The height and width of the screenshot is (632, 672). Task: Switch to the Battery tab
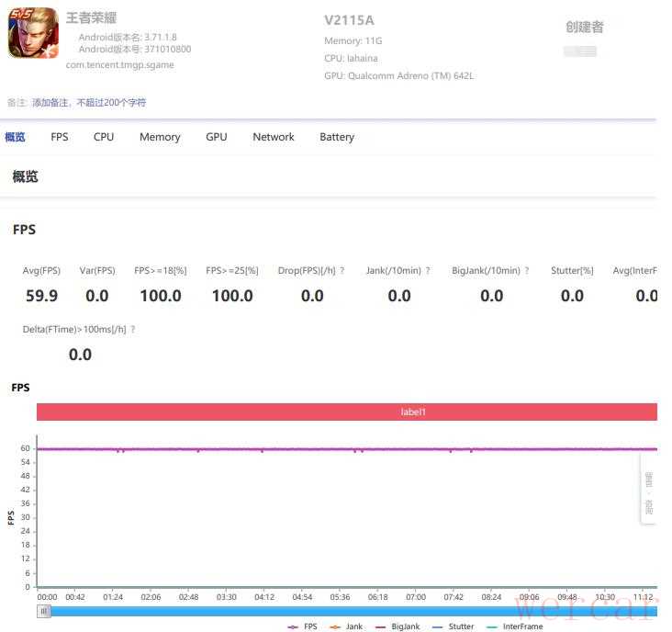pos(337,137)
